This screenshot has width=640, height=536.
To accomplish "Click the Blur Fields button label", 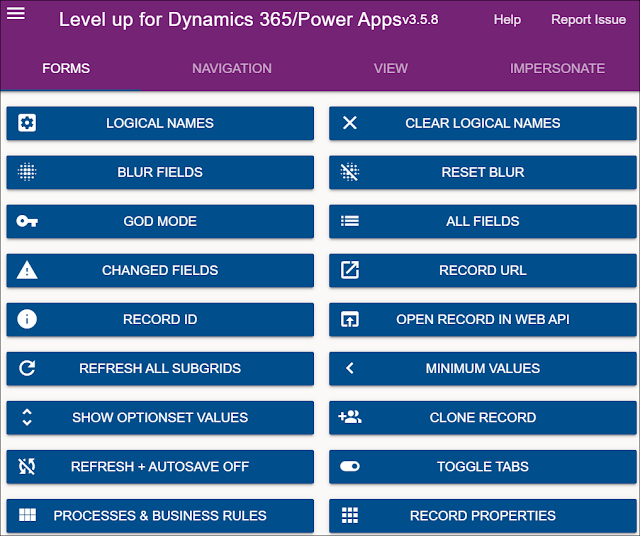I will pyautogui.click(x=160, y=172).
